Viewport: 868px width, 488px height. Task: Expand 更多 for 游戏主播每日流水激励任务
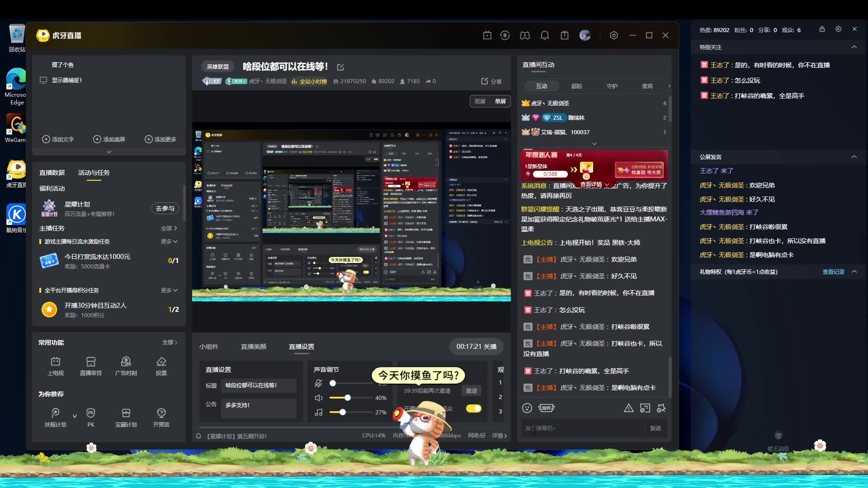[169, 241]
